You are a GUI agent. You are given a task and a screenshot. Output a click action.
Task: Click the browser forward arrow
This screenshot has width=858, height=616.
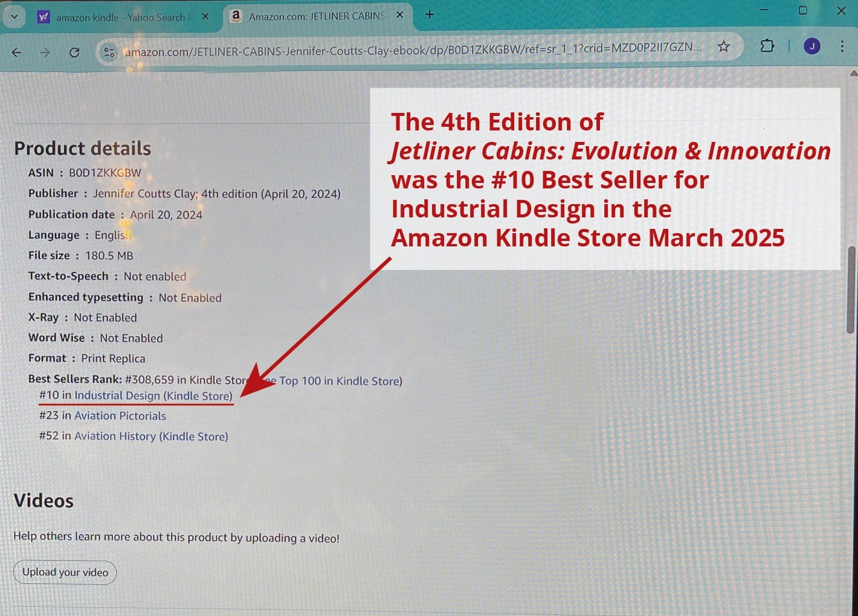point(45,53)
